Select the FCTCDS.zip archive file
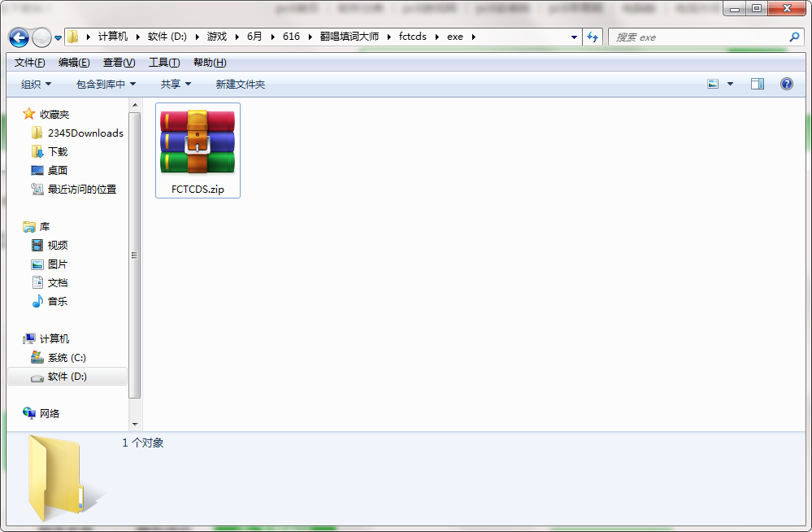 198,150
